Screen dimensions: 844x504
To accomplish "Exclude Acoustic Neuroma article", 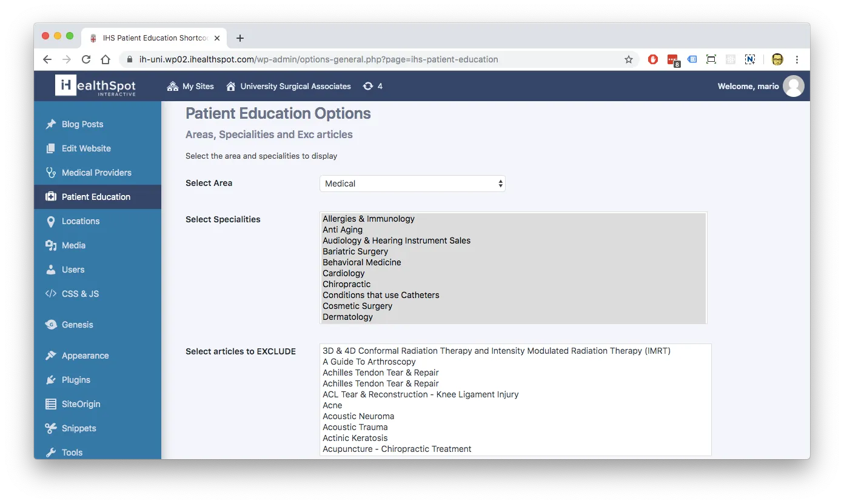I will 515,416.
